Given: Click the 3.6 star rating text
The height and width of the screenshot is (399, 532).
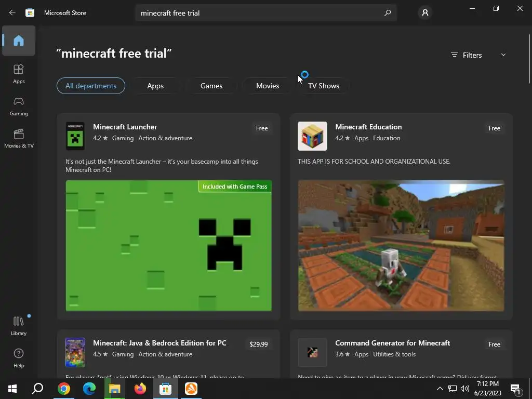Looking at the screenshot, I should pyautogui.click(x=342, y=354).
